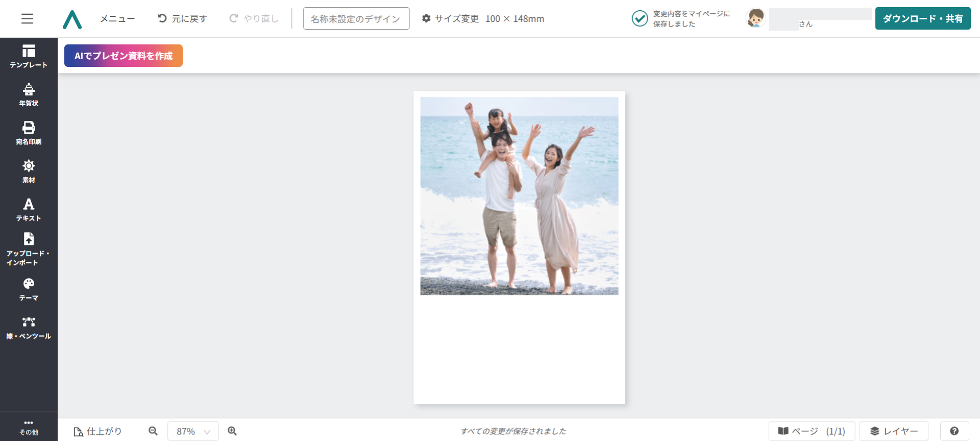980x441 pixels.
Task: Click the 名称未設定のデザイン title field
Action: (356, 19)
